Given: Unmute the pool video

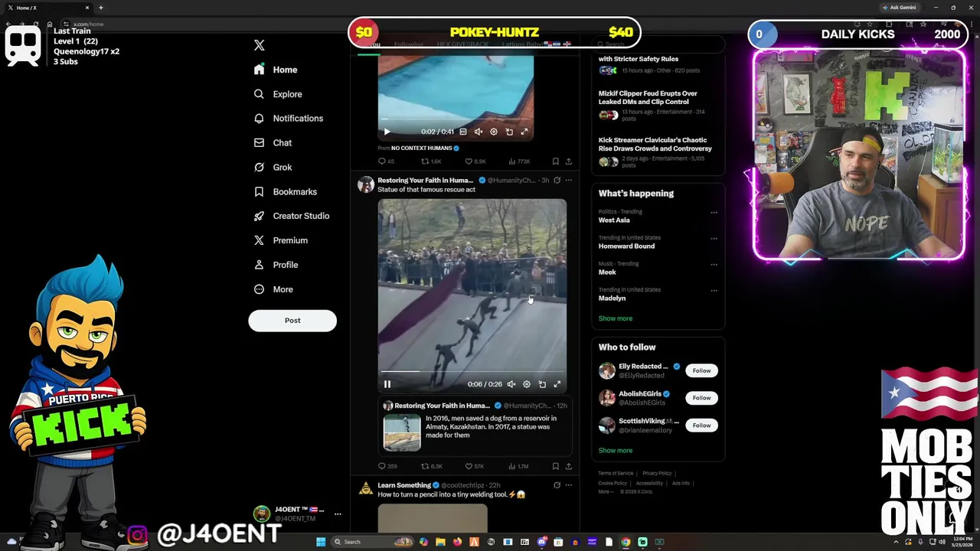Looking at the screenshot, I should [479, 132].
